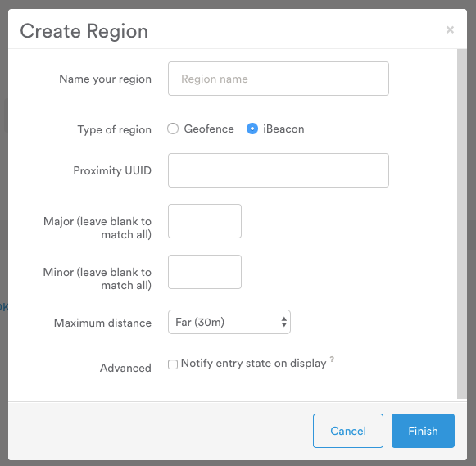Click the Minor value input box
This screenshot has width=476, height=466.
tap(205, 272)
